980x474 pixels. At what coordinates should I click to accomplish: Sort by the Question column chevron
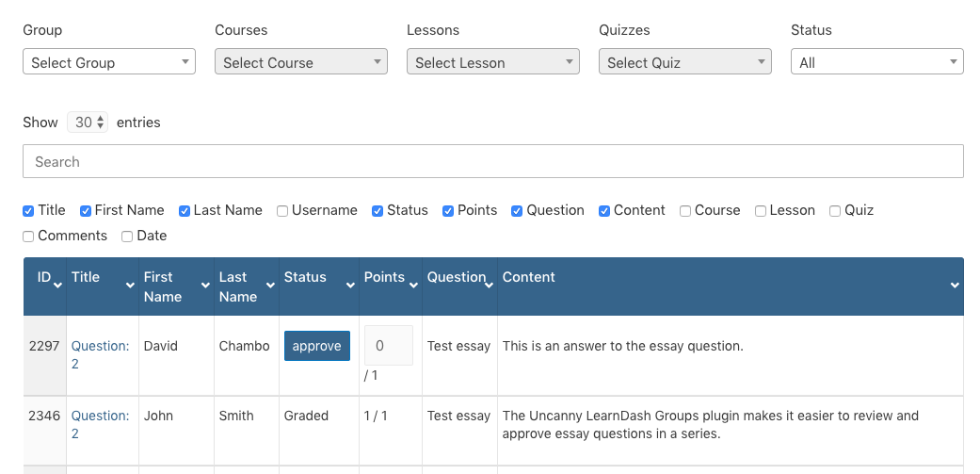point(490,285)
